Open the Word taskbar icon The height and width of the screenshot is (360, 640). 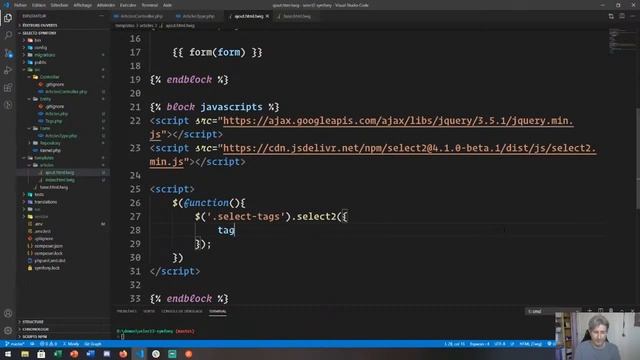[90, 354]
